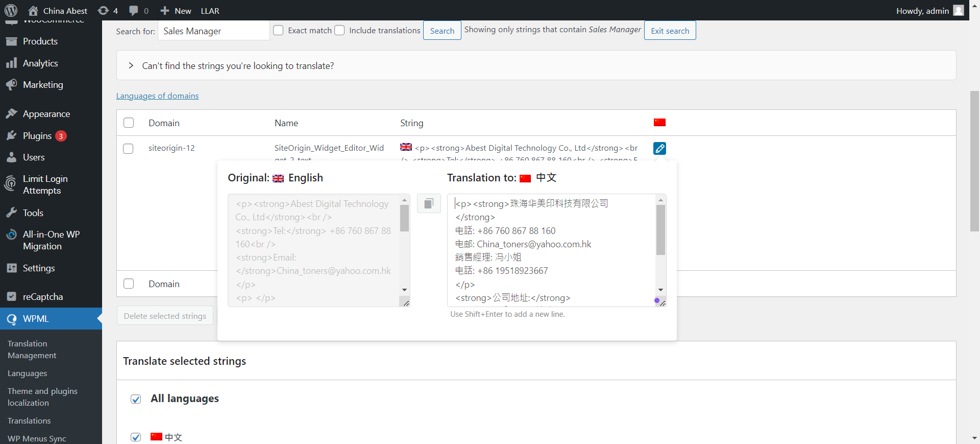This screenshot has width=980, height=444.
Task: Click the WPML logo icon
Action: (12, 319)
